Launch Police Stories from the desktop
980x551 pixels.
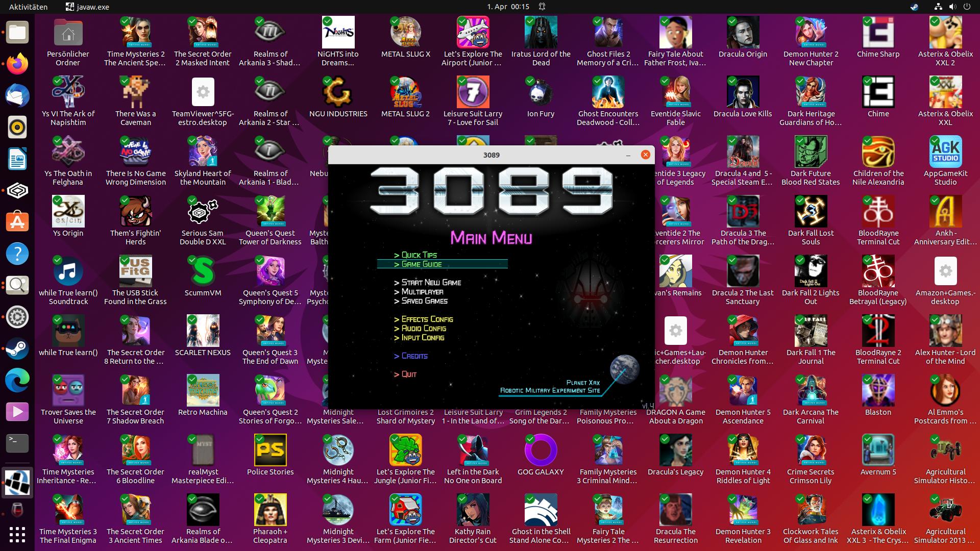(270, 450)
